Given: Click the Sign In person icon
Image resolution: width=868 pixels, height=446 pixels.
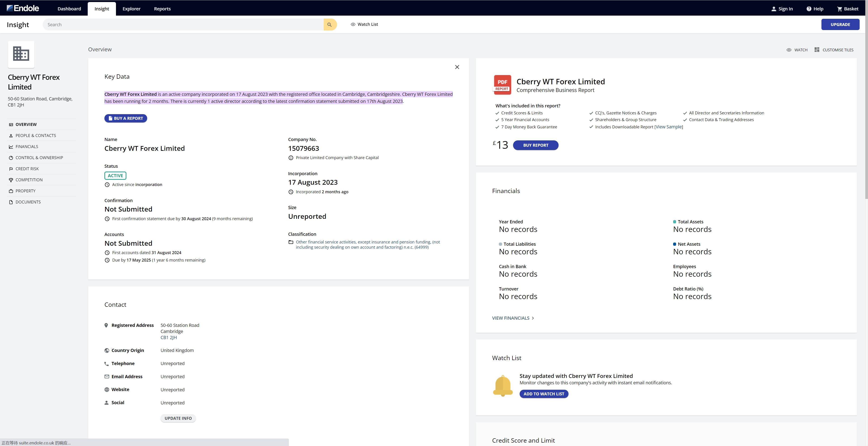Looking at the screenshot, I should click(774, 9).
